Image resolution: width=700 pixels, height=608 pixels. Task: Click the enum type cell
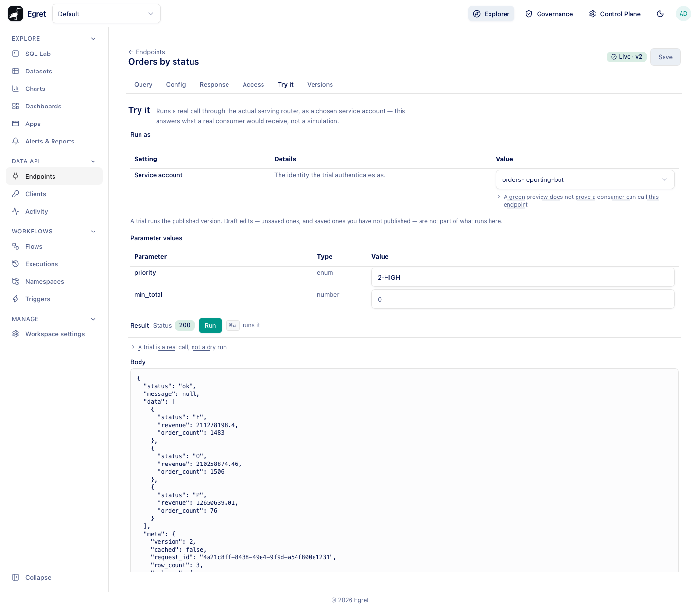coord(325,273)
